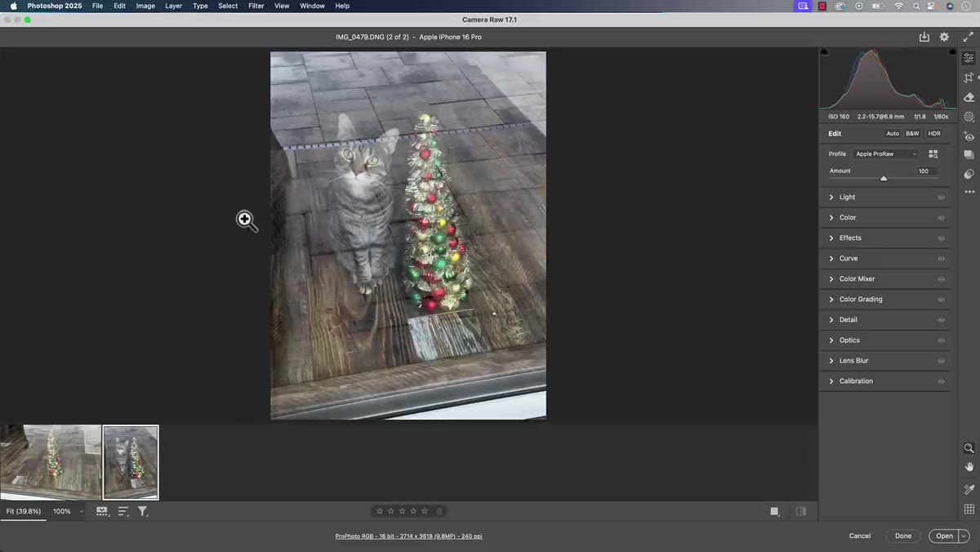The image size is (980, 552).
Task: Open the Filter menu
Action: click(256, 6)
